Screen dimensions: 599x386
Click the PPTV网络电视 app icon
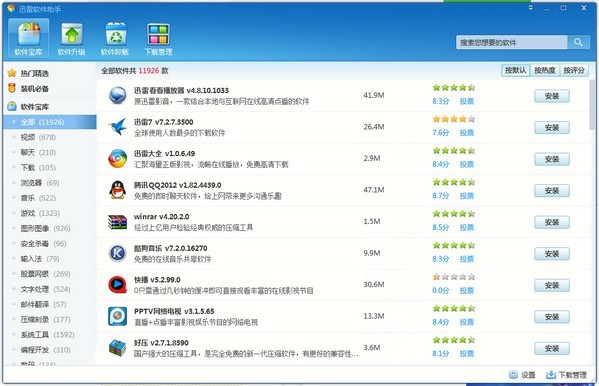[x=117, y=316]
